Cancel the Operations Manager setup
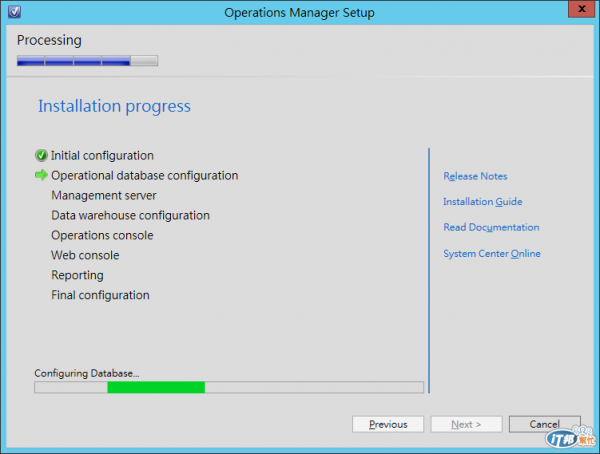This screenshot has height=454, width=600. point(545,424)
